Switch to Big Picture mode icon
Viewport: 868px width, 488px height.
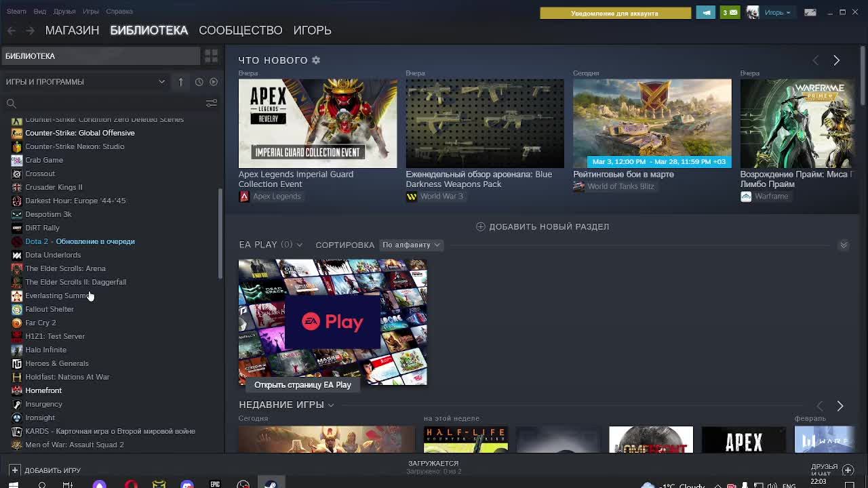(x=810, y=12)
